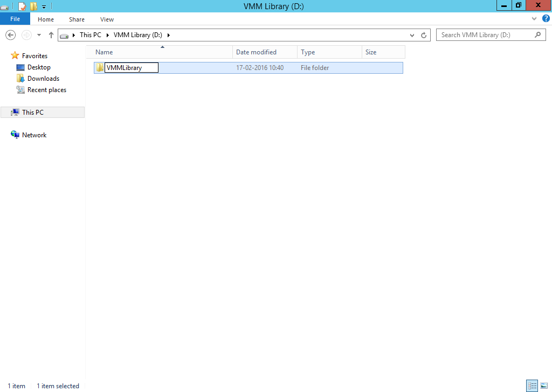Click the New folder icon in Quick Access Toolbar
Image resolution: width=552 pixels, height=392 pixels.
(x=33, y=6)
